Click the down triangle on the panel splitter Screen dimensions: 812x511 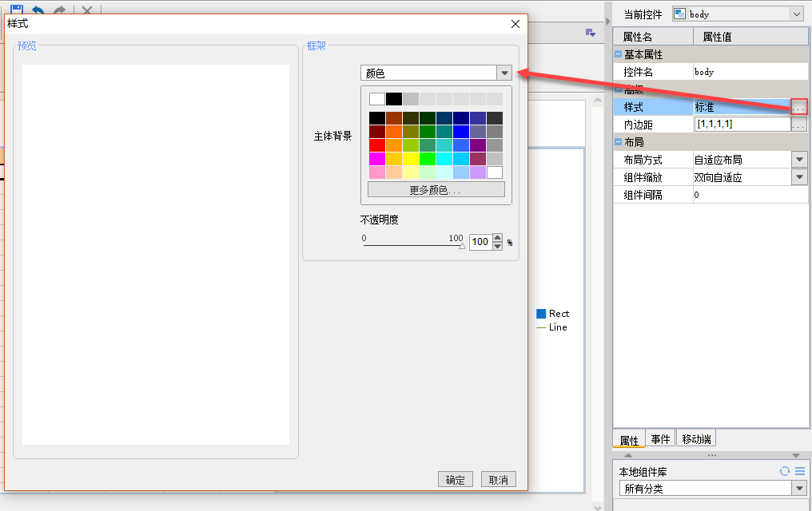pos(796,455)
